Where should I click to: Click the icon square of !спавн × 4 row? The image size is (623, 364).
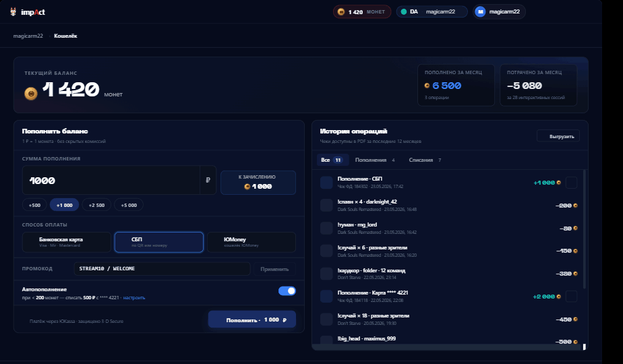coord(326,206)
